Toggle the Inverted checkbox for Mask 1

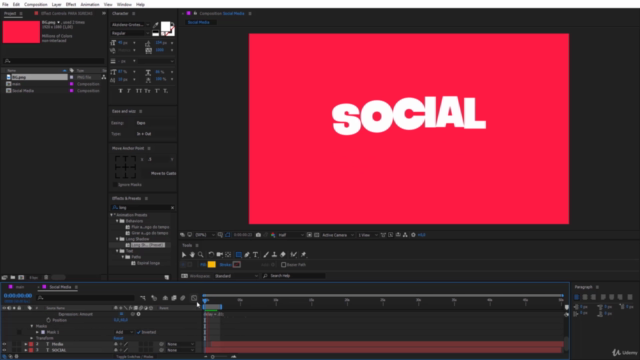pos(139,332)
